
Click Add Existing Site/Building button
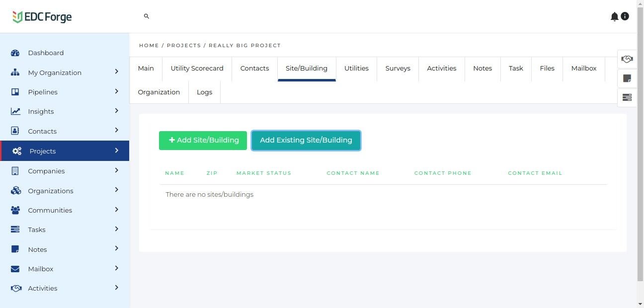click(306, 140)
